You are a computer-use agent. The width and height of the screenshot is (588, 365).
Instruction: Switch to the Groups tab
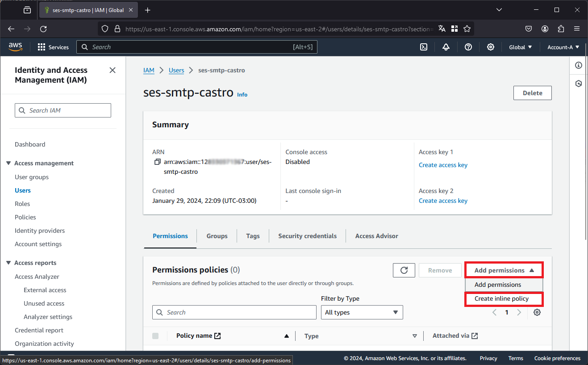(217, 236)
